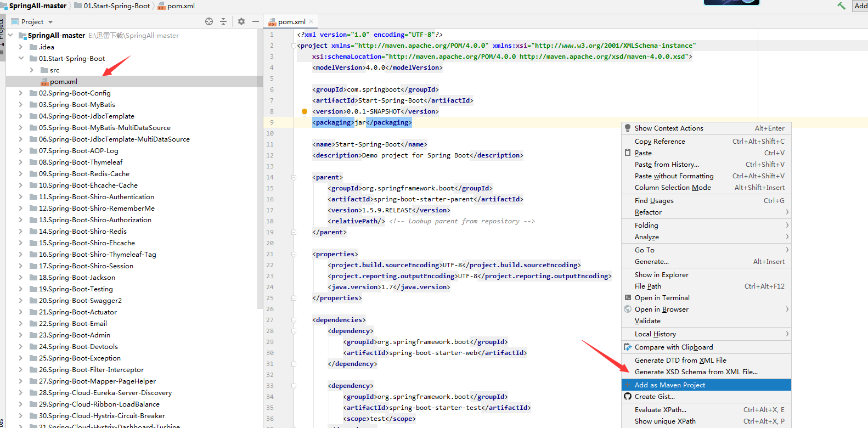868x428 pixels.
Task: Choose Show in Explorer
Action: [706, 274]
